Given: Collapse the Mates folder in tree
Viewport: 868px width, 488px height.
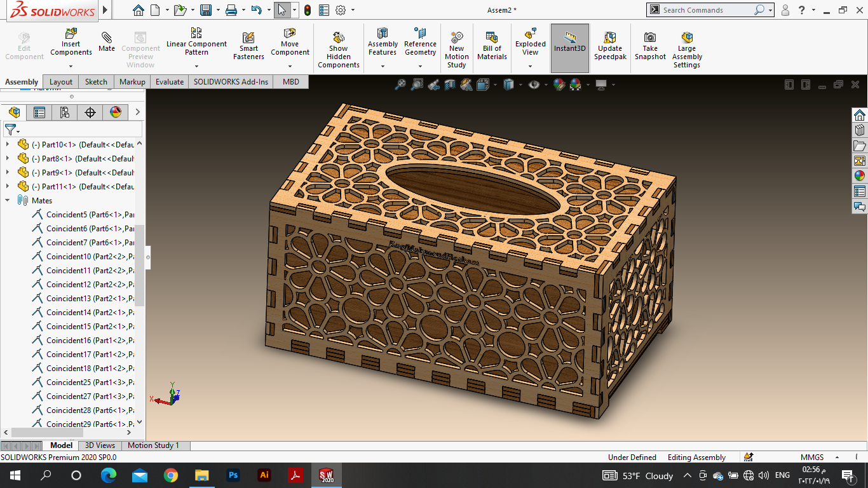Looking at the screenshot, I should coord(8,200).
